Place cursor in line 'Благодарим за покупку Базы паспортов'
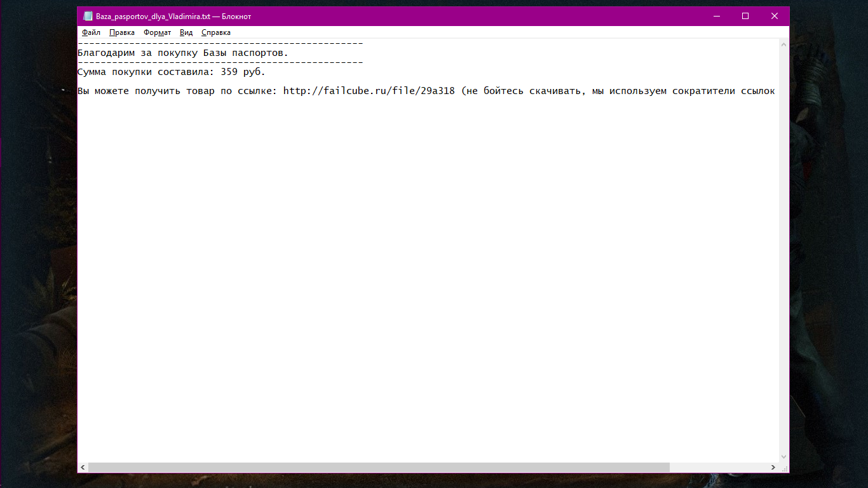This screenshot has width=868, height=488. click(183, 53)
